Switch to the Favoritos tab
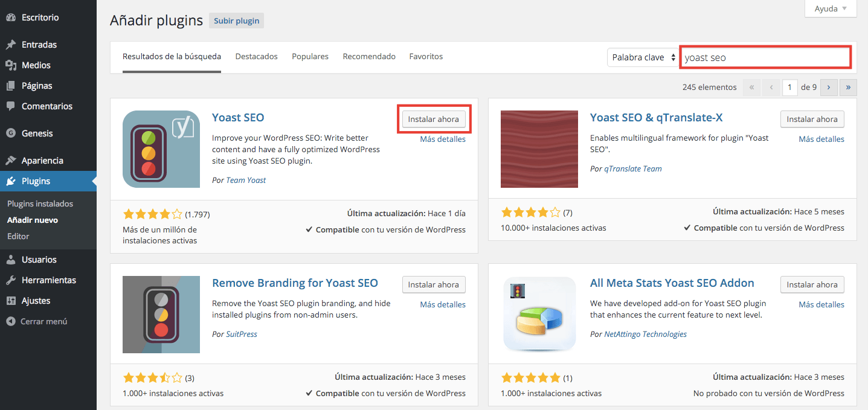 point(426,57)
